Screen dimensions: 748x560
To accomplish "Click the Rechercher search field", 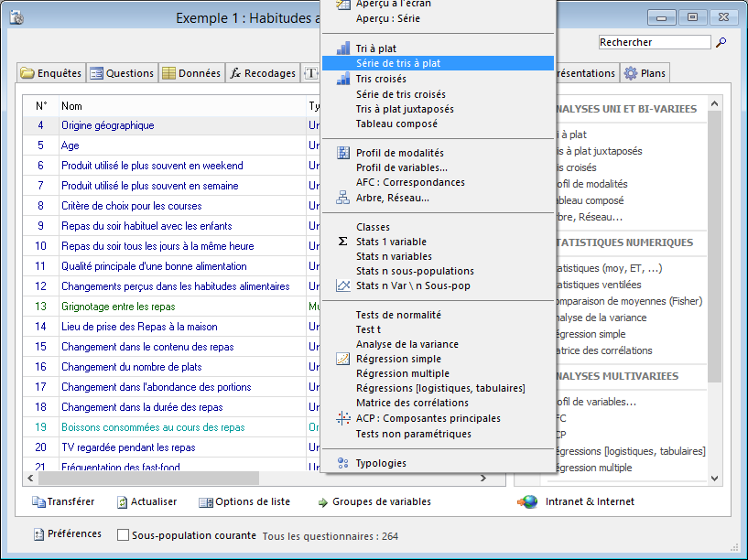I will [655, 42].
